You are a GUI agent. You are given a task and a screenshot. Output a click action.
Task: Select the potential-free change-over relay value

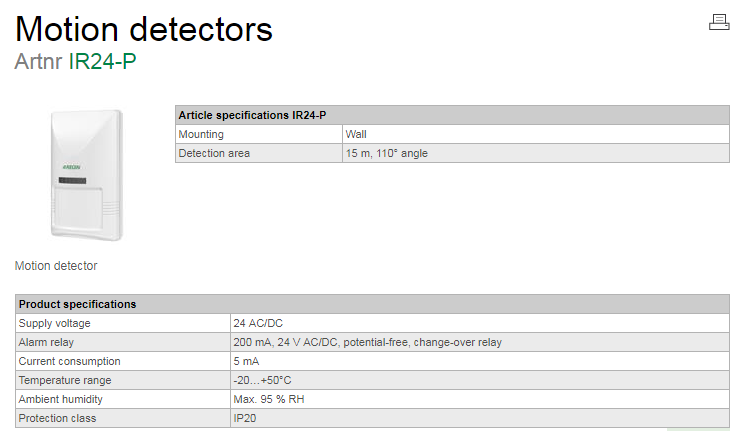(367, 342)
